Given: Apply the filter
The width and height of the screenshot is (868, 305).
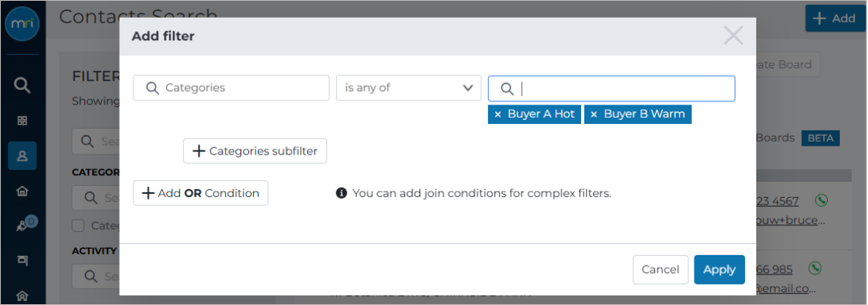Looking at the screenshot, I should click(x=719, y=270).
